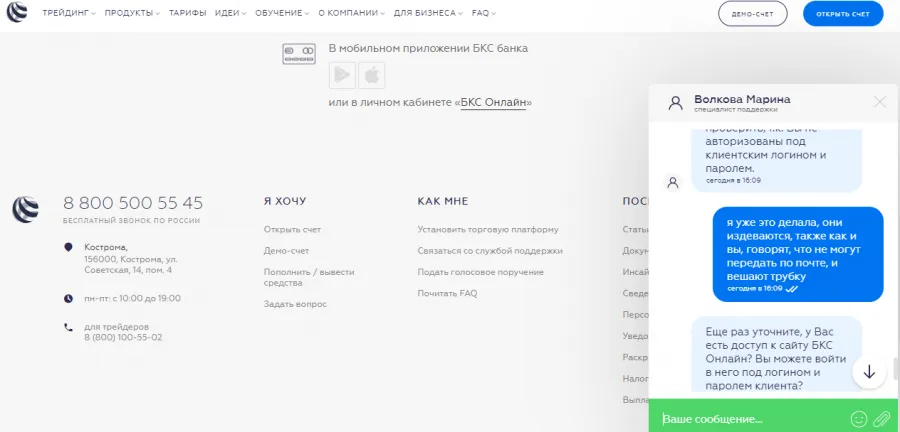Expand the Трейдинг menu
The width and height of the screenshot is (900, 432).
pyautogui.click(x=69, y=13)
